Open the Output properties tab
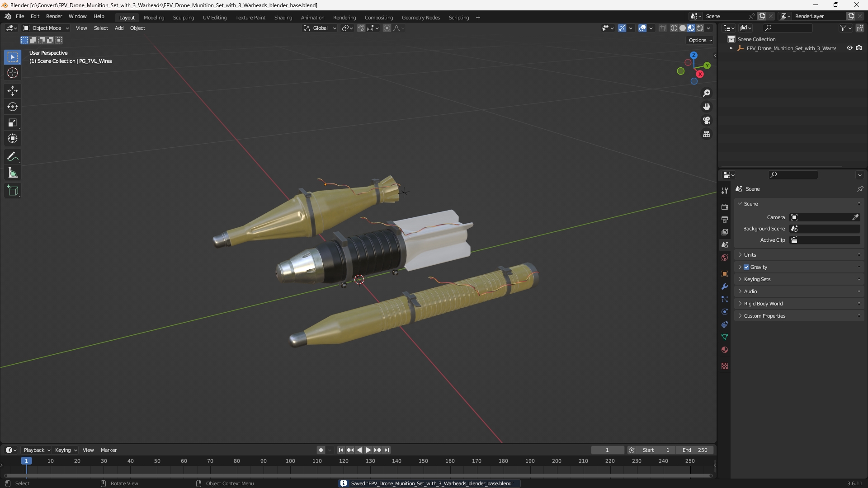Viewport: 868px width, 488px height. point(725,219)
